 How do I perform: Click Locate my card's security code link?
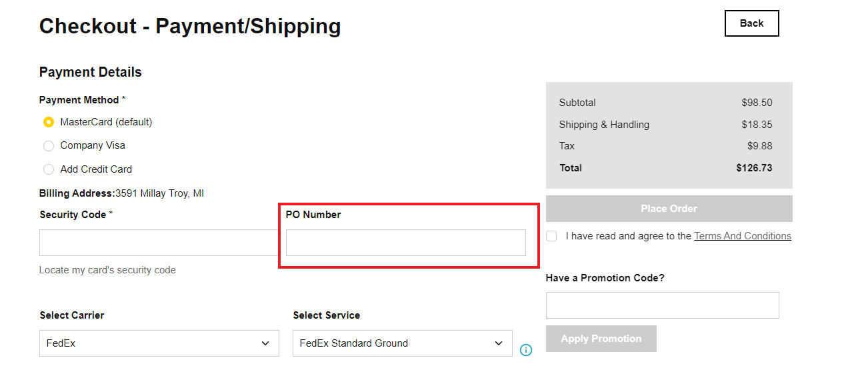click(x=107, y=270)
